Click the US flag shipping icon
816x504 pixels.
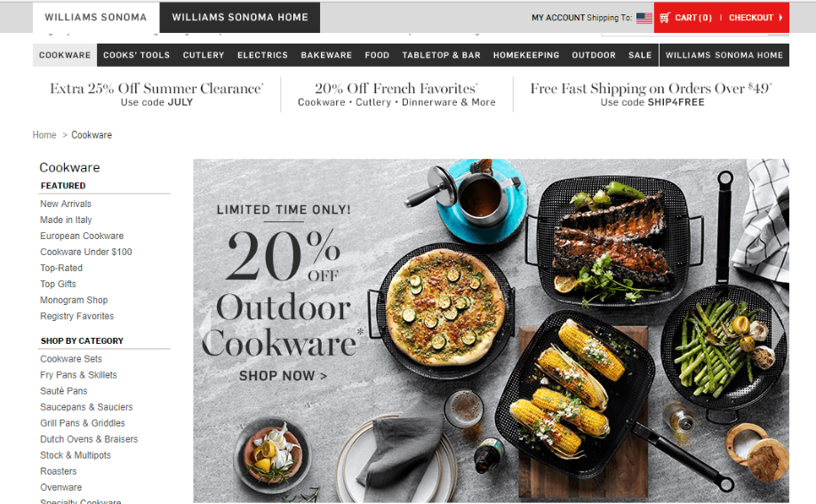click(x=644, y=18)
